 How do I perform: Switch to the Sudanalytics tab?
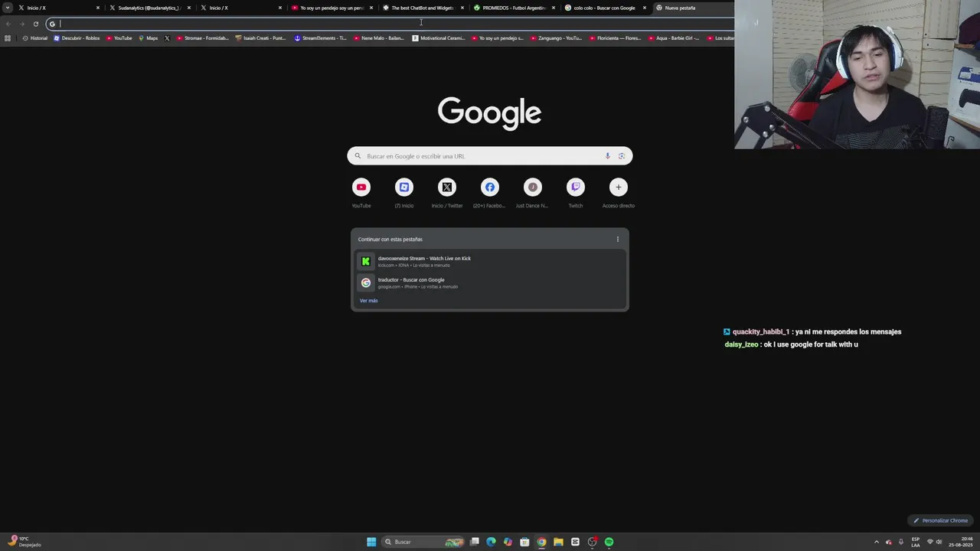pos(149,8)
